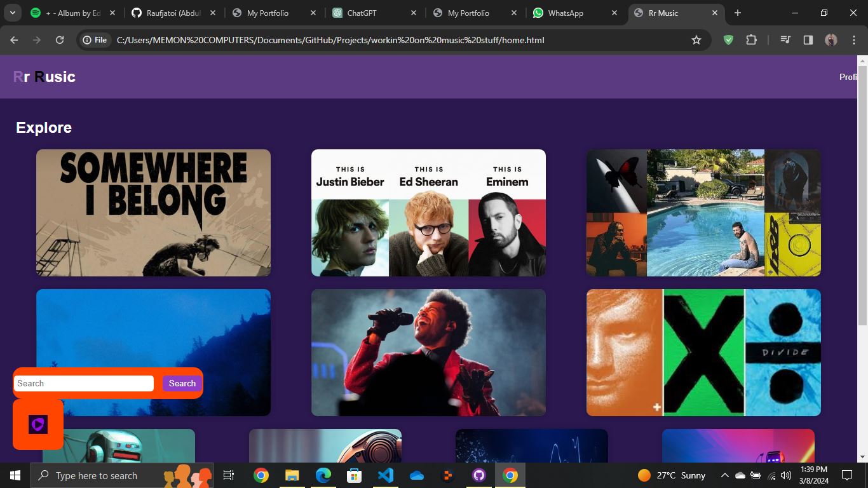Open the dark blue sound wave card
This screenshot has width=868, height=488.
pos(532,446)
